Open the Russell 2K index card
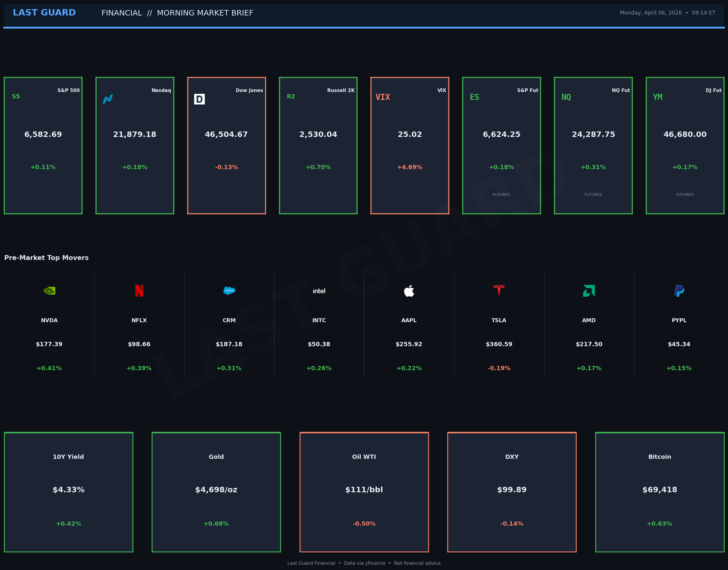 pyautogui.click(x=318, y=145)
